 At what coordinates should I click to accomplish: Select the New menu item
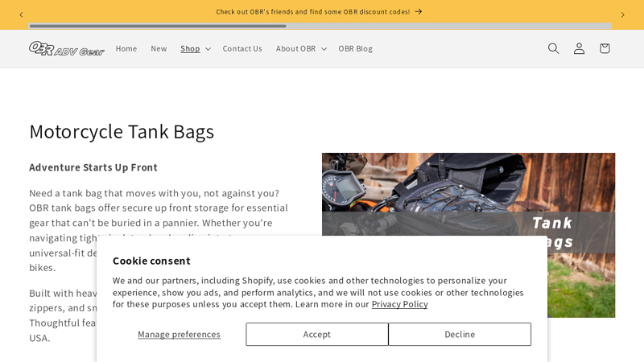point(159,48)
